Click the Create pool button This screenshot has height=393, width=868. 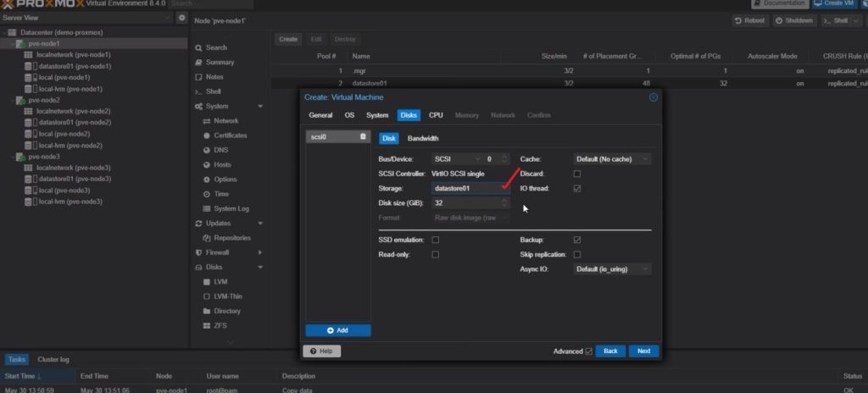pos(288,39)
